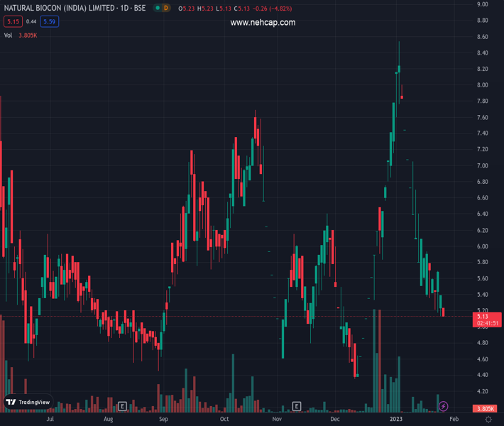Open chart settings gear icon

(x=488, y=420)
